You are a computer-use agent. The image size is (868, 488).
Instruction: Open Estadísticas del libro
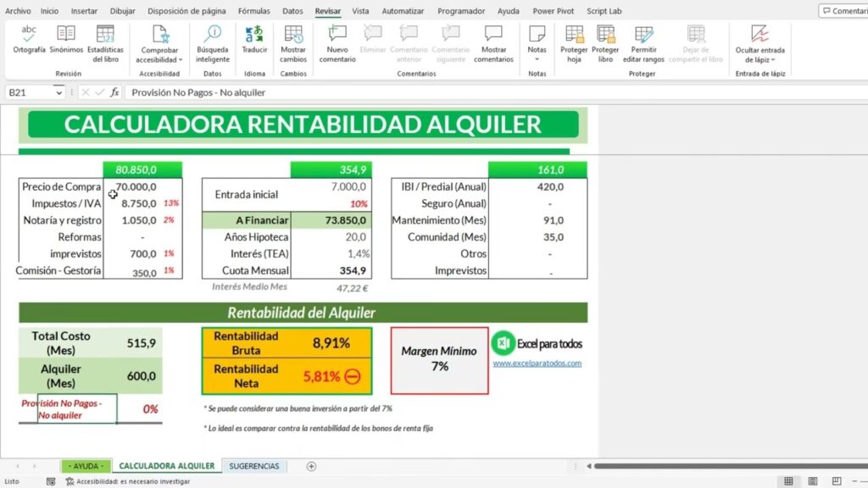click(105, 42)
